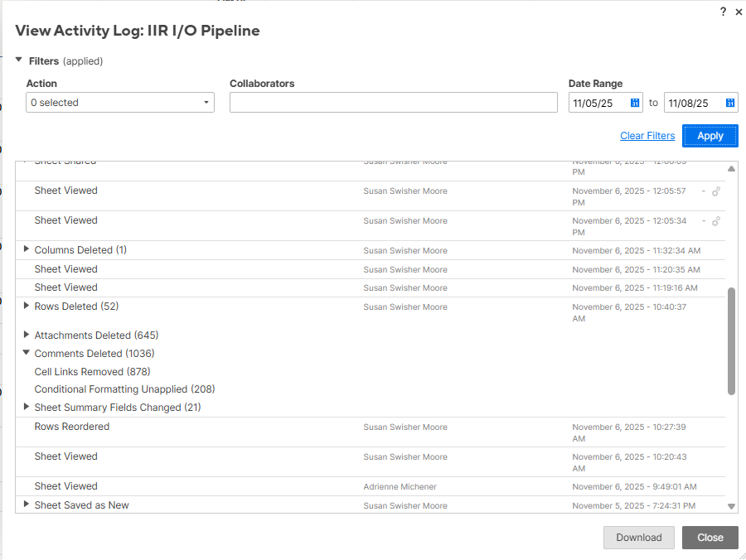Expand Columns Deleted (1) entry
746x560 pixels.
[27, 249]
